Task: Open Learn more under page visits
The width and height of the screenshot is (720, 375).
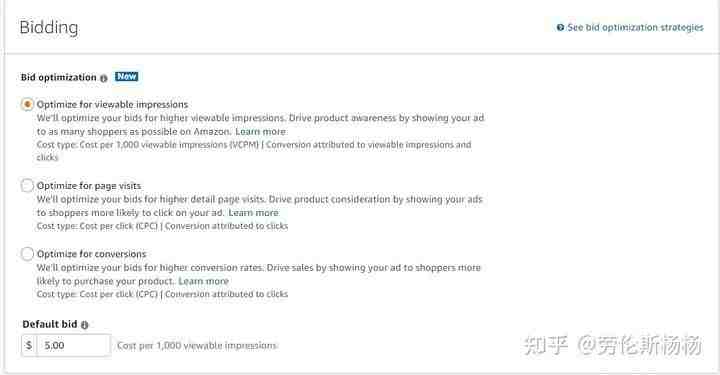Action: 253,213
